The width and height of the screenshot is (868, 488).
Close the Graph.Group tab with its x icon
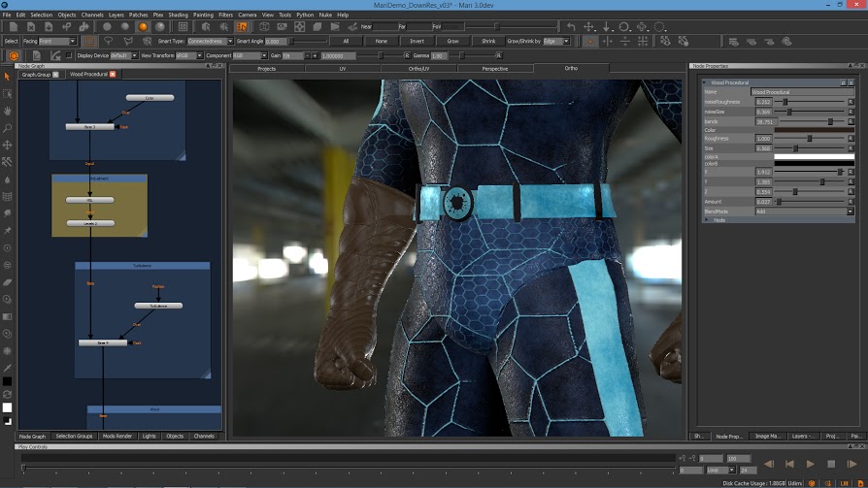tap(55, 74)
